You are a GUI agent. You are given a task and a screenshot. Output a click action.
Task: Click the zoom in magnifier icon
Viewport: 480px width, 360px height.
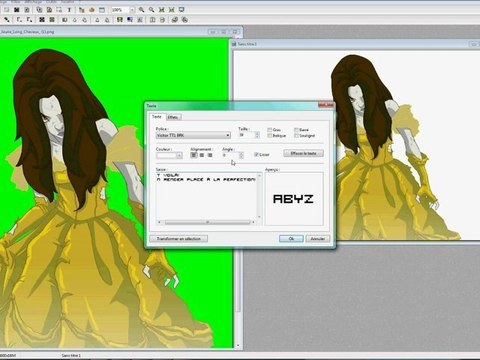142,10
